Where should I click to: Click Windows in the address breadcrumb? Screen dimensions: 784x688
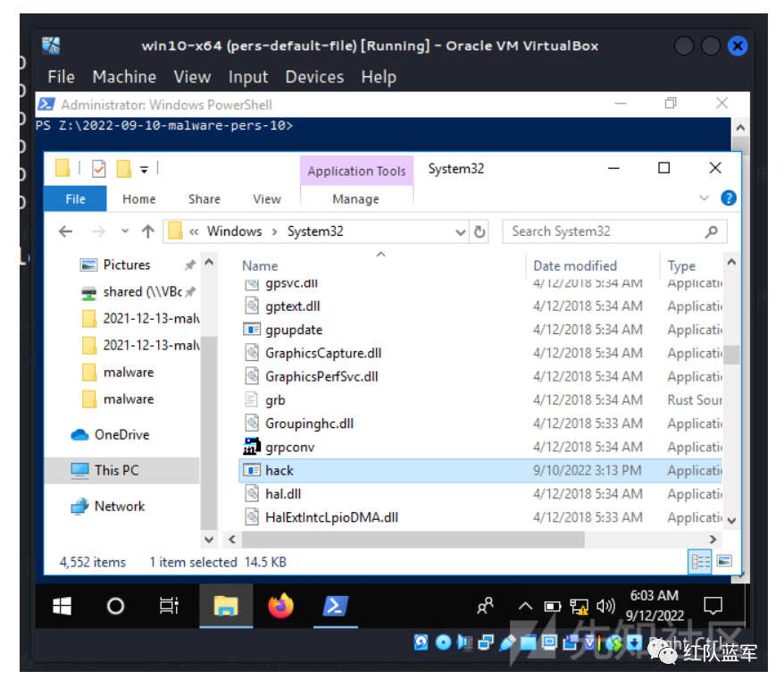coord(235,231)
